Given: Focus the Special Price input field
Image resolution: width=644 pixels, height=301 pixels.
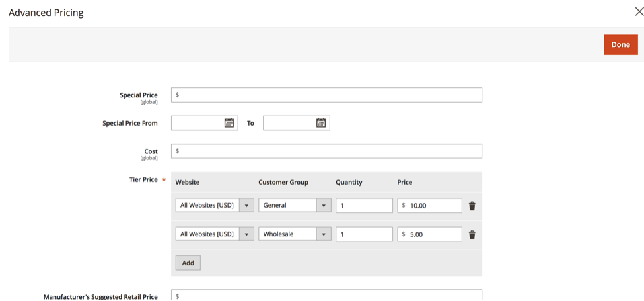Looking at the screenshot, I should (x=326, y=95).
